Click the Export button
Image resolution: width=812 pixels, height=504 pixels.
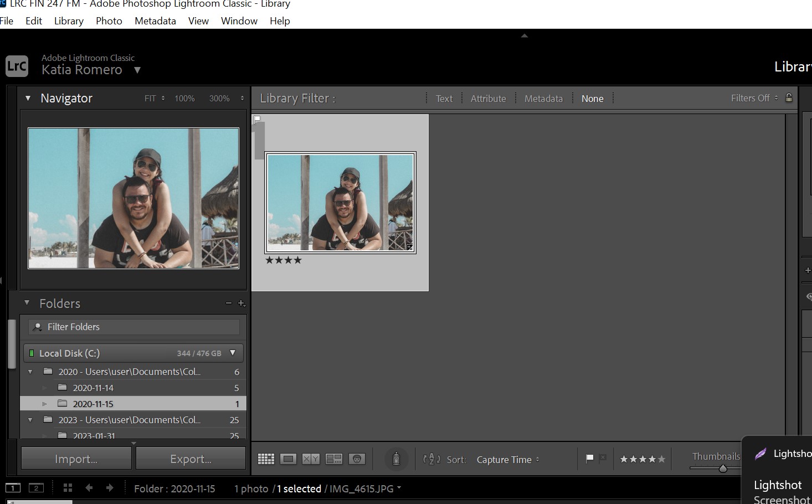click(x=191, y=459)
